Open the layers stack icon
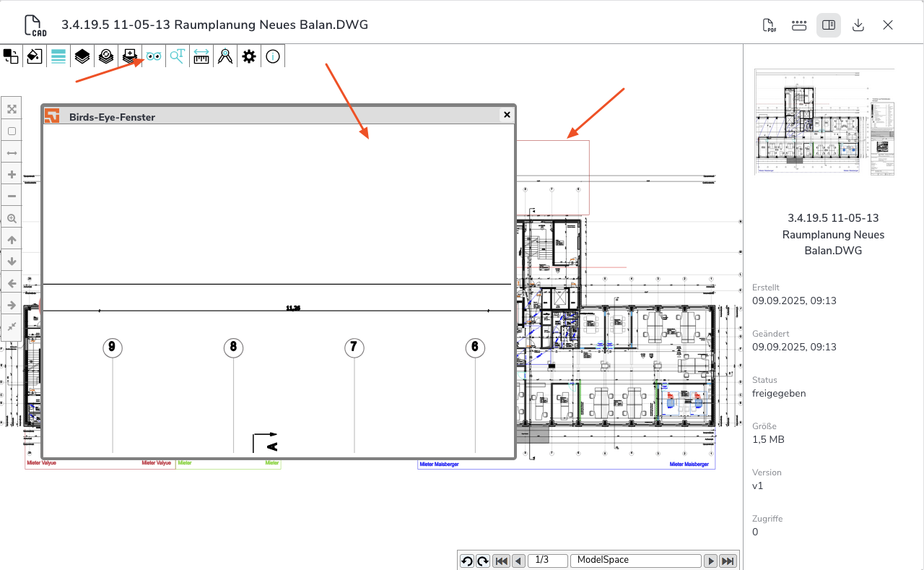Viewport: 924px width, 570px height. (82, 56)
